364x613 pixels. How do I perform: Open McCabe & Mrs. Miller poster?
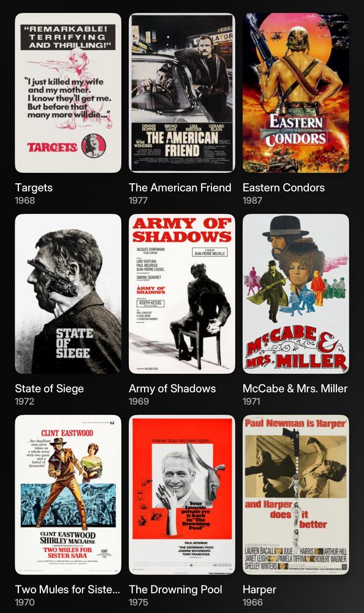[296, 294]
